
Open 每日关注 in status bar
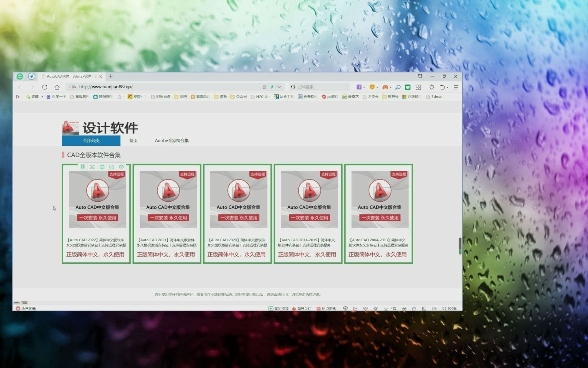tap(301, 309)
